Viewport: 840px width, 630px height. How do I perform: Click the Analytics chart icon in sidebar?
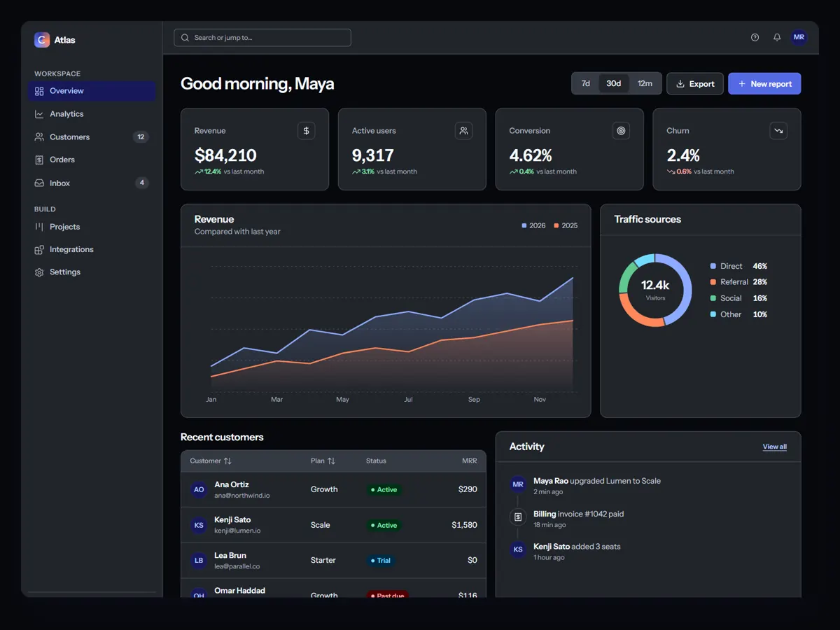[39, 114]
